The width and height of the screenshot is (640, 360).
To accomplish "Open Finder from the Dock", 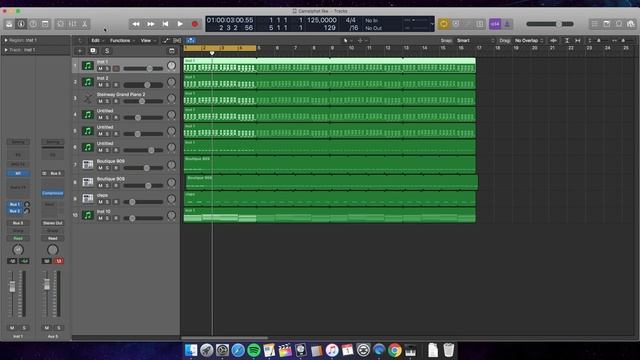I will (x=191, y=350).
